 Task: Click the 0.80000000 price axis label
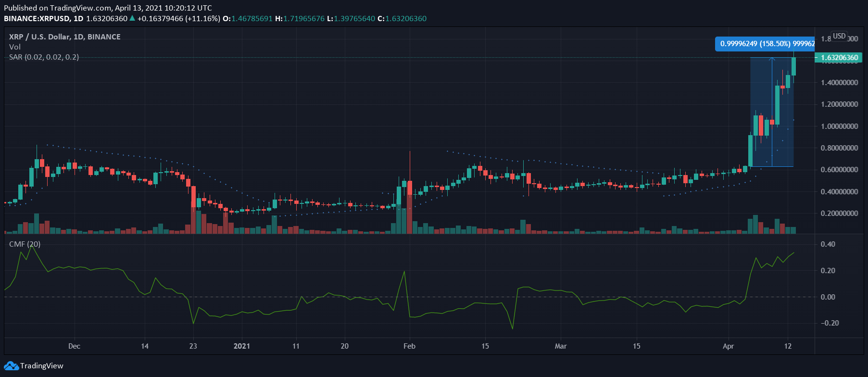[840, 148]
